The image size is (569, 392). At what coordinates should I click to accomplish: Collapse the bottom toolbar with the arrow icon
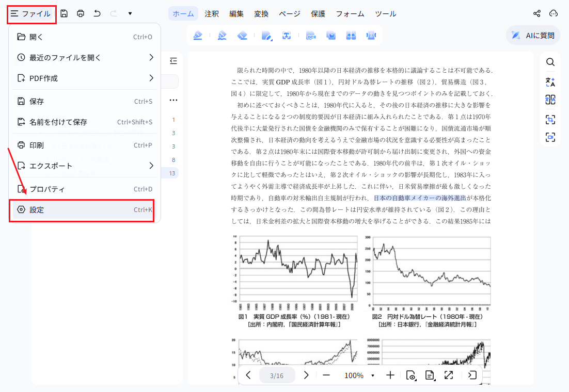tap(472, 375)
